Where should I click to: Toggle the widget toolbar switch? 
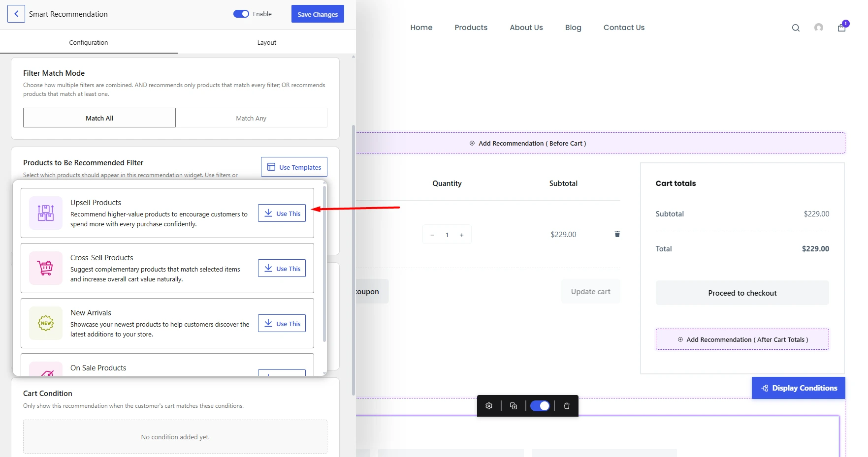(540, 406)
